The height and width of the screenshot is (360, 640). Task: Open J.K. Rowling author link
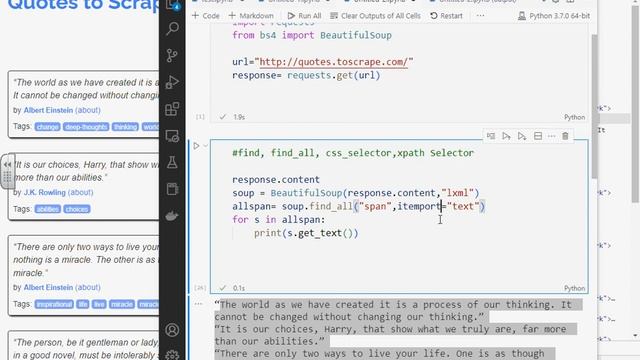click(44, 192)
